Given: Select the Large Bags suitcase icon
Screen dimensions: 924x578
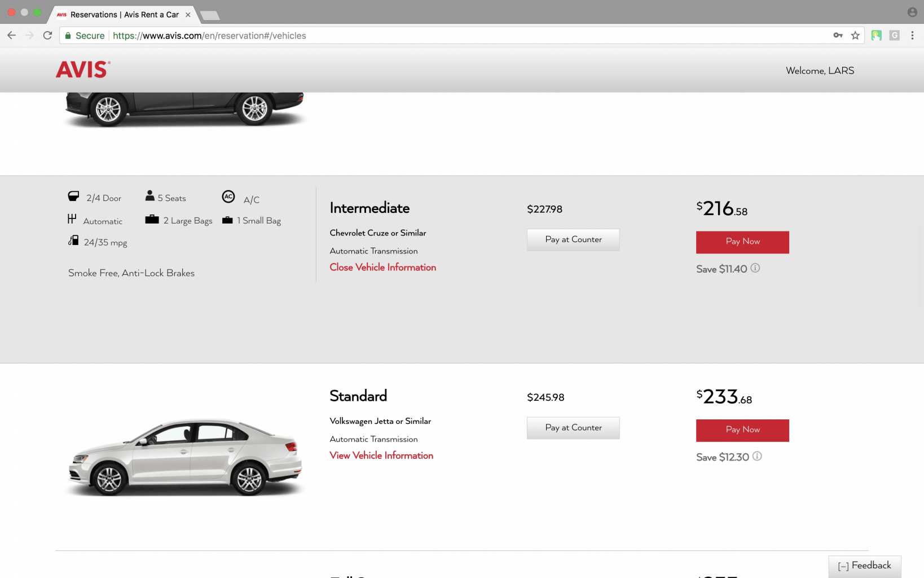Looking at the screenshot, I should [151, 218].
